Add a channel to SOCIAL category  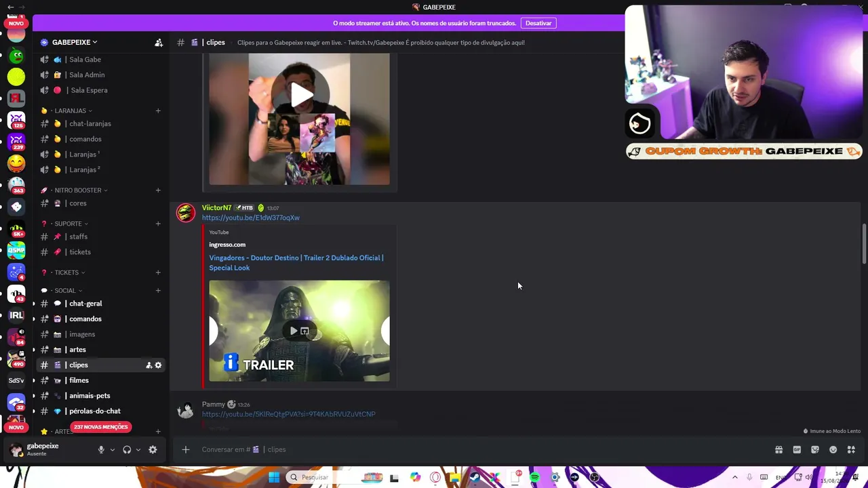[158, 291]
